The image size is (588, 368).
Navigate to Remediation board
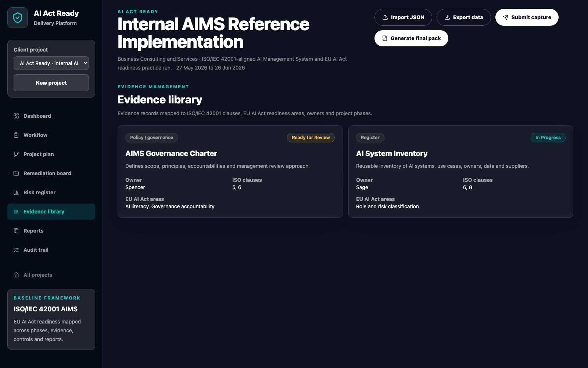click(x=51, y=173)
